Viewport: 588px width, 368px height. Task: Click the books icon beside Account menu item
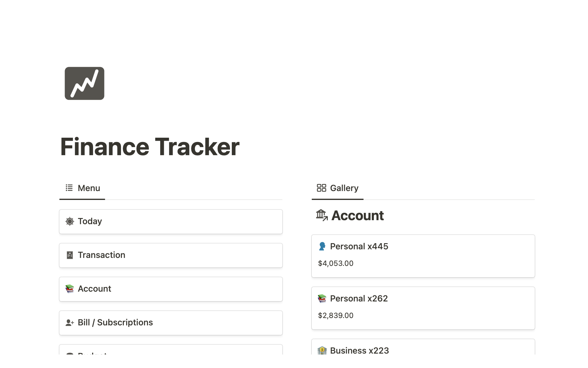(x=70, y=289)
